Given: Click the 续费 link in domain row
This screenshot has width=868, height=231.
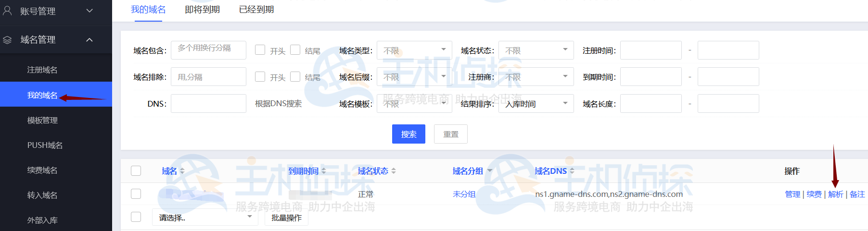Looking at the screenshot, I should click(x=814, y=194).
